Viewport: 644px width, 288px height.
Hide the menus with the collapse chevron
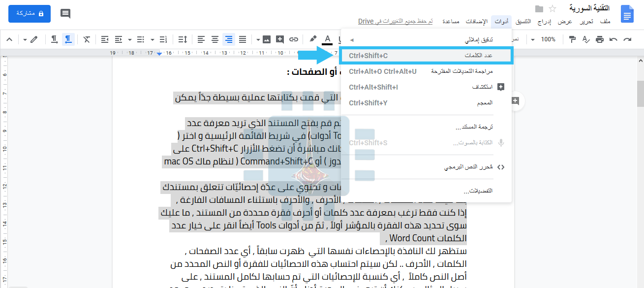point(9,39)
